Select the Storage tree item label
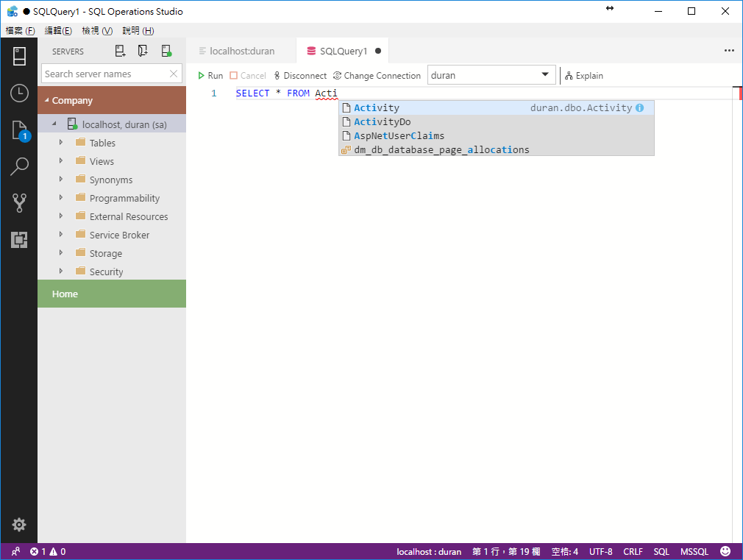 tap(106, 253)
